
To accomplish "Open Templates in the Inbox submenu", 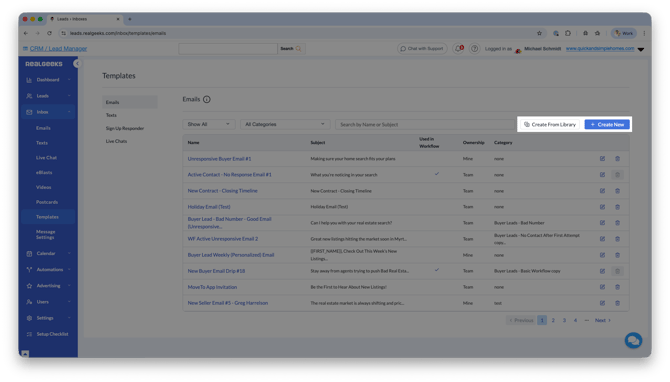I will tap(47, 217).
